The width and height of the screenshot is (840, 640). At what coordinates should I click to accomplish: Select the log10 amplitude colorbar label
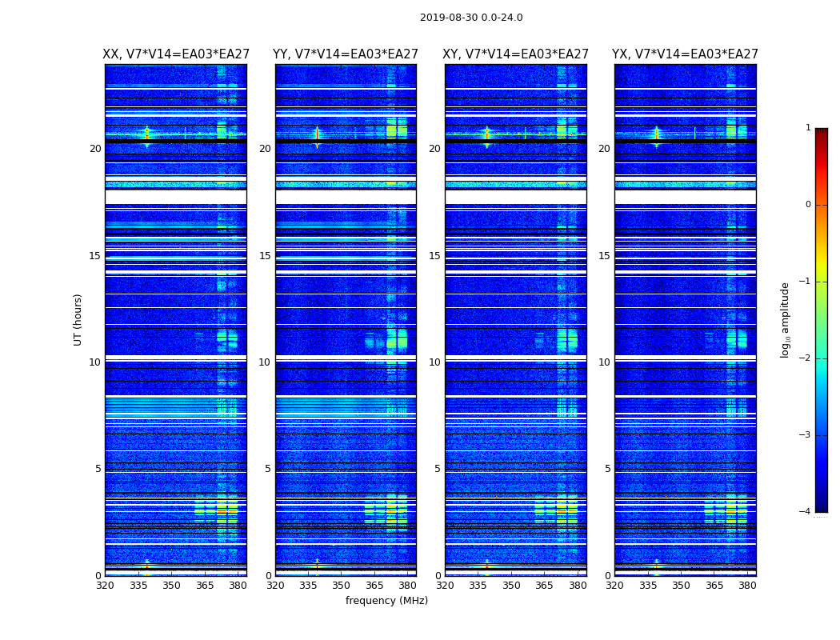coord(786,319)
